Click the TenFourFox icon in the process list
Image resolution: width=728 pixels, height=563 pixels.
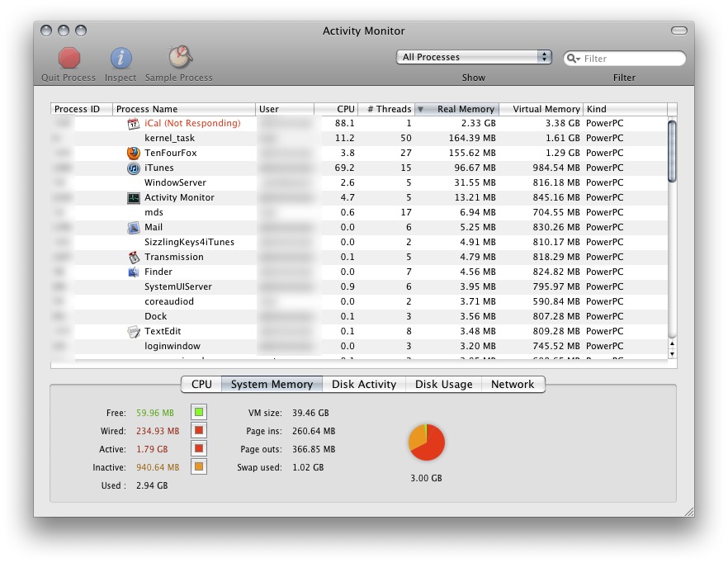click(x=133, y=153)
